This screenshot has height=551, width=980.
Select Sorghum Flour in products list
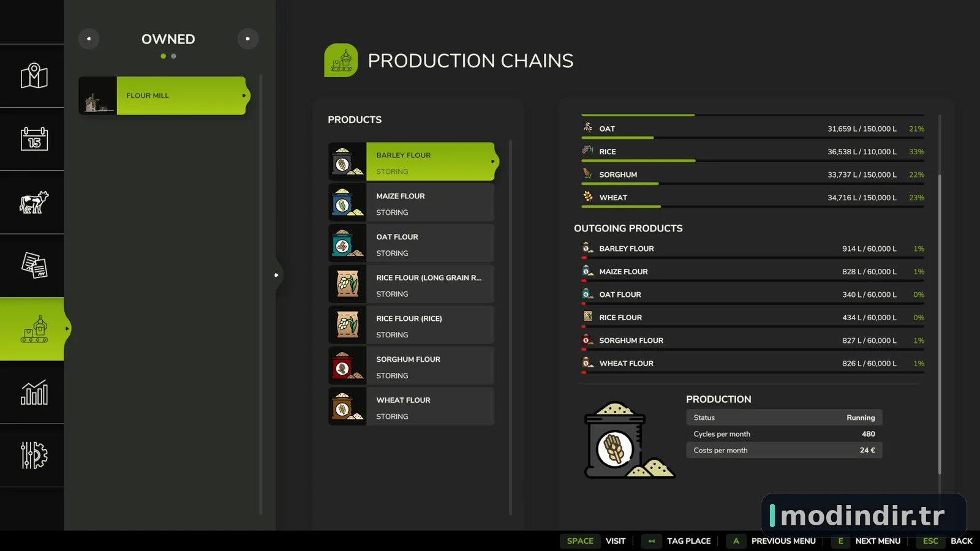point(411,365)
